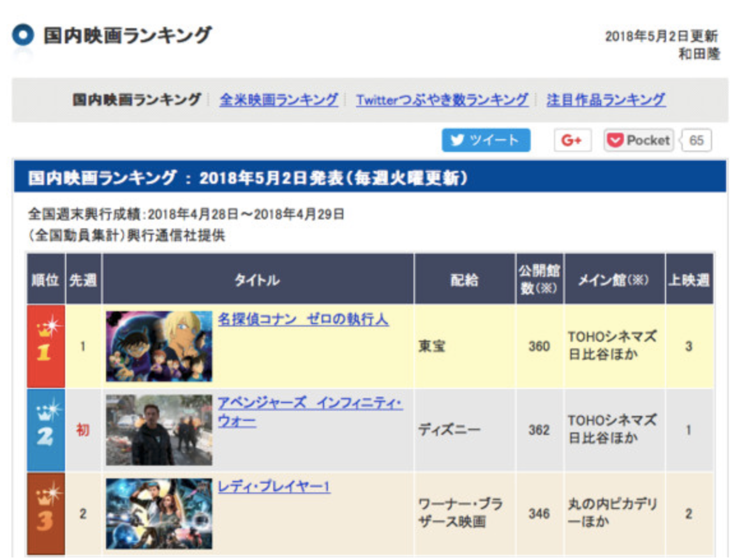
Task: Click the 公開館数 column header
Action: coord(539,280)
